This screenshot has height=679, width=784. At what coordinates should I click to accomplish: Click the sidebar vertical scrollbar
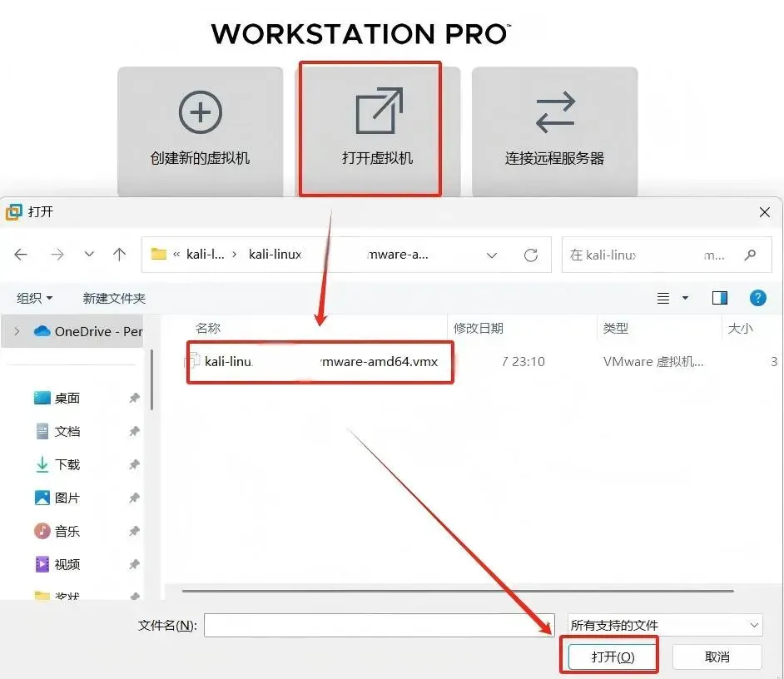click(151, 380)
